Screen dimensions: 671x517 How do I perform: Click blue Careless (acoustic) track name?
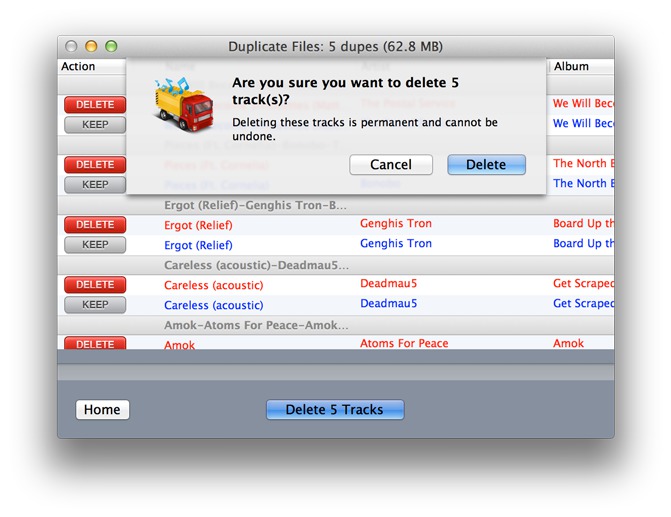coord(214,305)
